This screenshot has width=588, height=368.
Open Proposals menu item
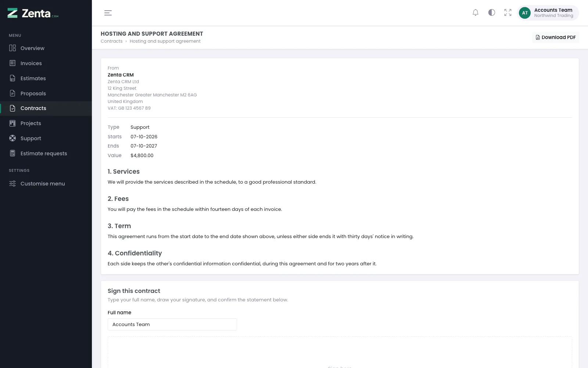coord(46,93)
